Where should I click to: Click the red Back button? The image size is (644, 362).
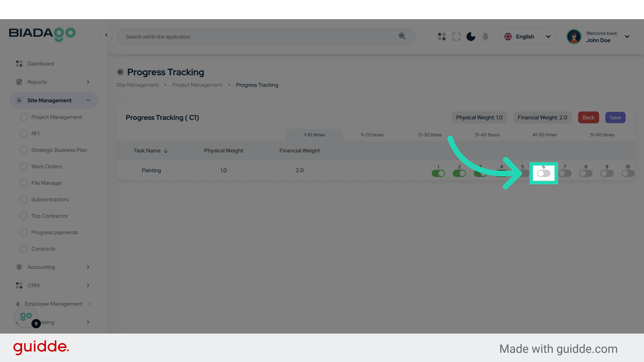point(588,118)
